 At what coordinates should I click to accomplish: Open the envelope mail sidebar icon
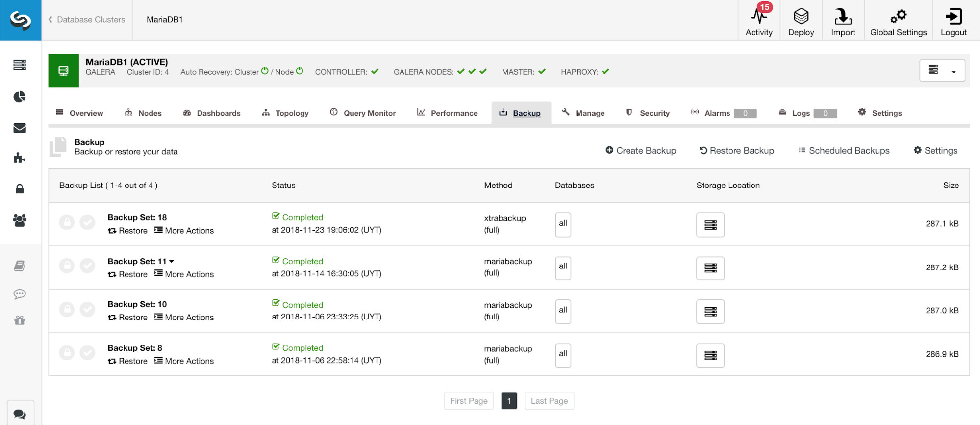[x=20, y=128]
